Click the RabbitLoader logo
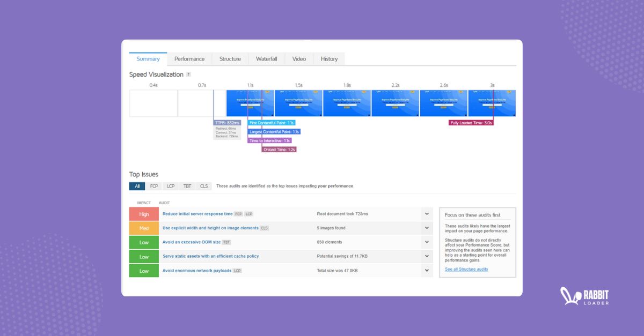 click(583, 296)
